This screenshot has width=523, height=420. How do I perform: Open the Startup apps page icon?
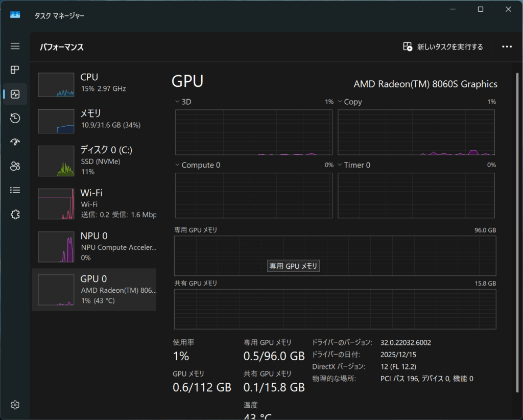click(x=15, y=142)
